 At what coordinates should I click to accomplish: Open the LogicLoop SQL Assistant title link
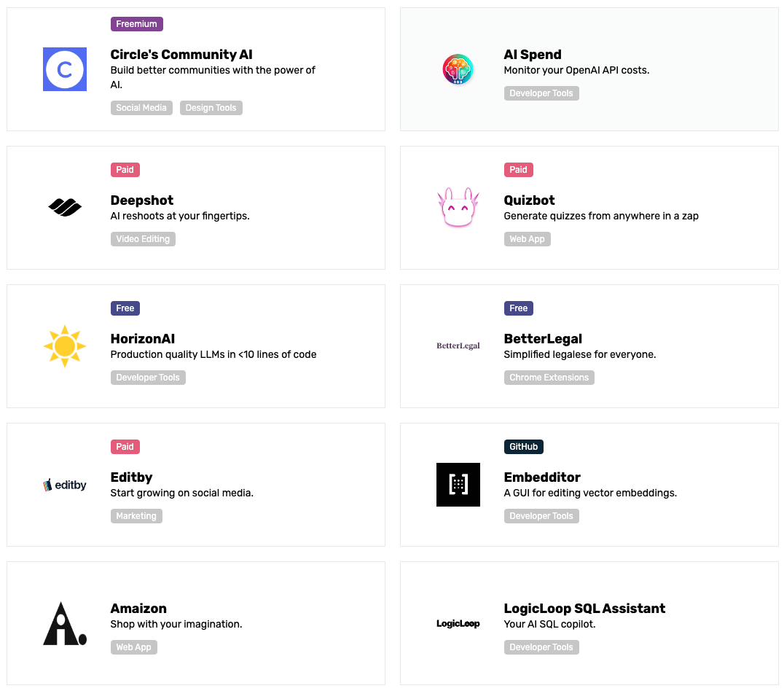tap(584, 609)
